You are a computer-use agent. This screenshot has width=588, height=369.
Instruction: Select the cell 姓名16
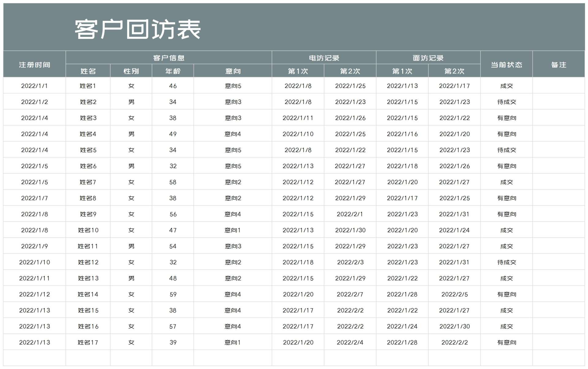coord(88,326)
